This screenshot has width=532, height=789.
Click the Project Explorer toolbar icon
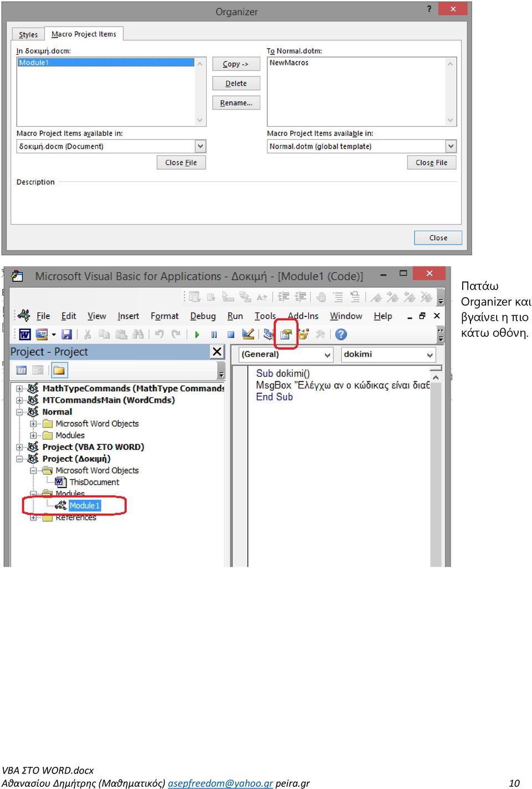click(x=269, y=334)
